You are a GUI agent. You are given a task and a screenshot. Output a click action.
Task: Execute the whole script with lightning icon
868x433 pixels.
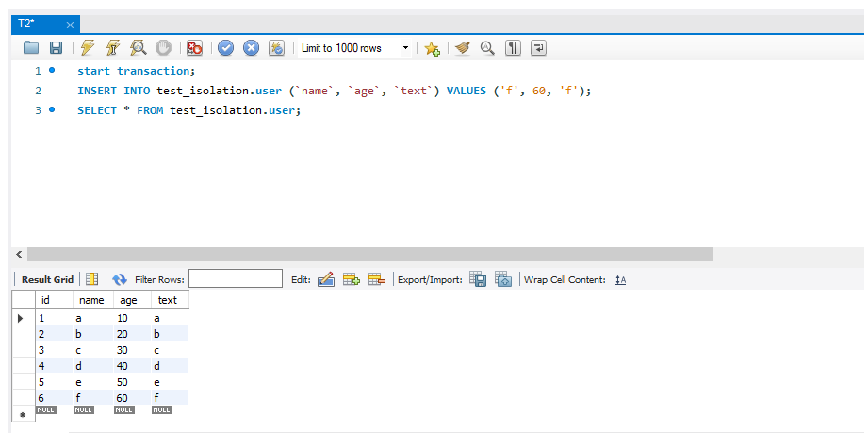tap(88, 48)
